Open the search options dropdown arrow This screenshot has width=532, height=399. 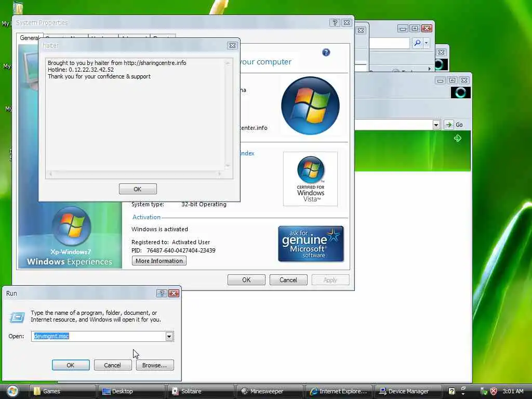coord(426,43)
